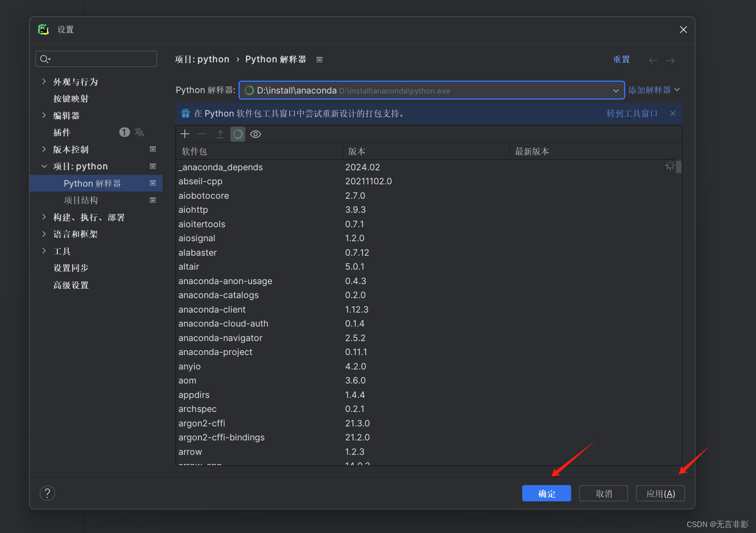
Task: Click the translate icon beside 插件
Action: 139,132
